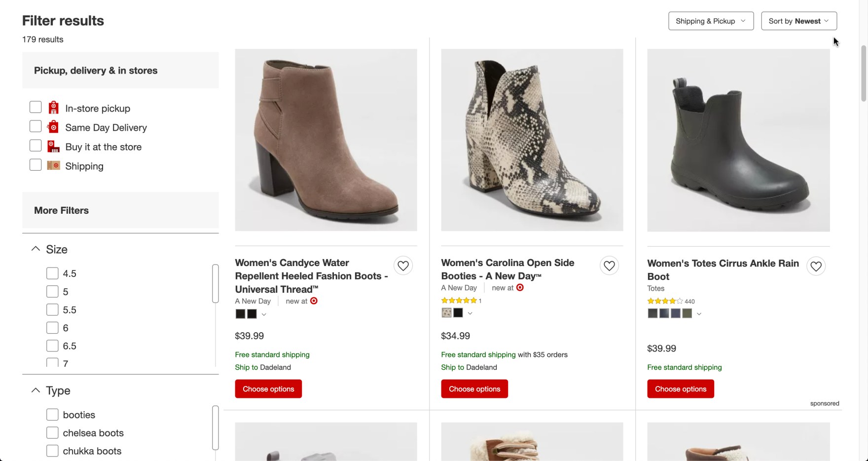Screen dimensions: 868x461
Task: Open the Women's Totes Cirrus Ankle Rain Boot link
Action: pos(723,269)
